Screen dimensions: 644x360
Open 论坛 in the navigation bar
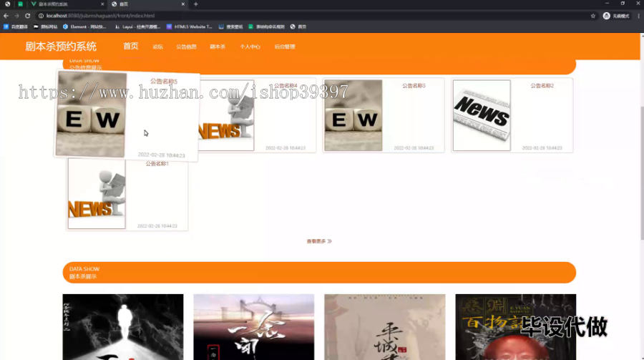(x=157, y=47)
